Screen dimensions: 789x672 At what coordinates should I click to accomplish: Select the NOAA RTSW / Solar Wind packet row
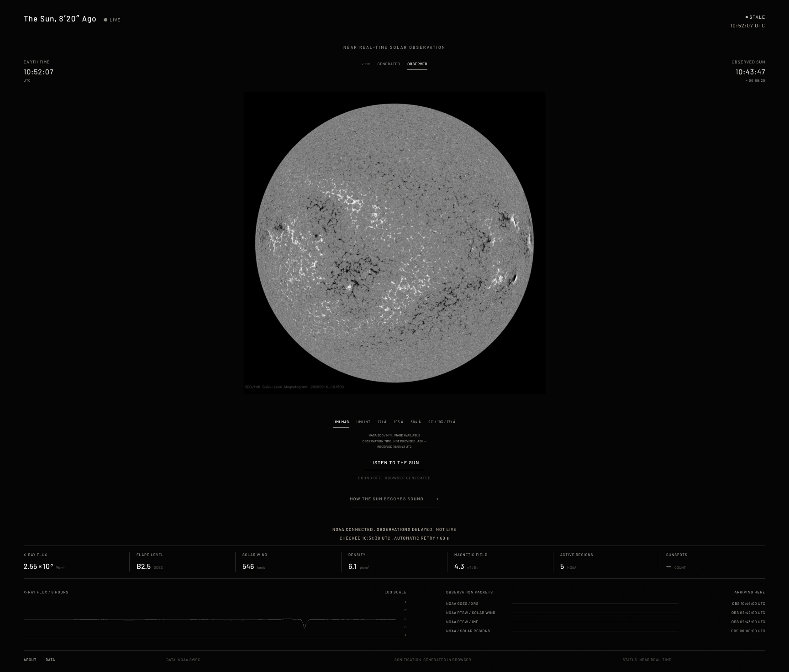click(605, 613)
